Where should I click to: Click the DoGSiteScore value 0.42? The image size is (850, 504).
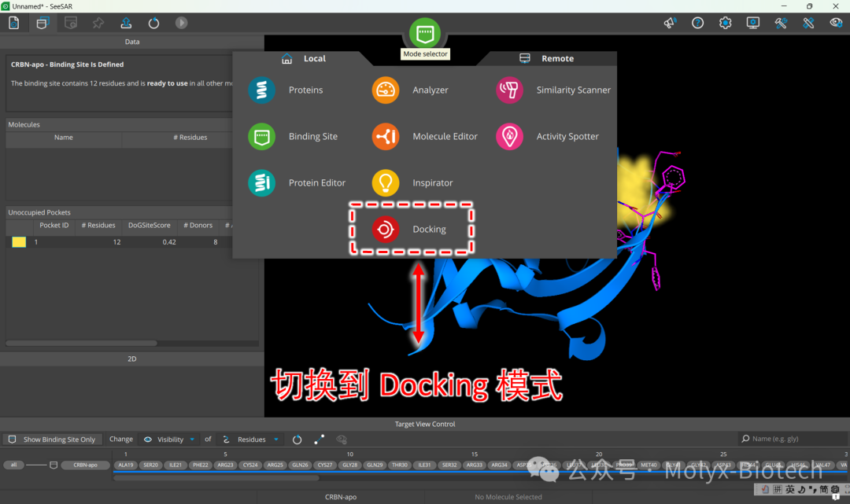(x=169, y=242)
